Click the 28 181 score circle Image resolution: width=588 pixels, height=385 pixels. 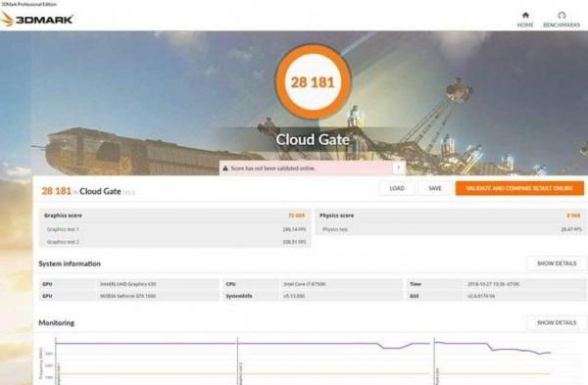click(x=313, y=81)
